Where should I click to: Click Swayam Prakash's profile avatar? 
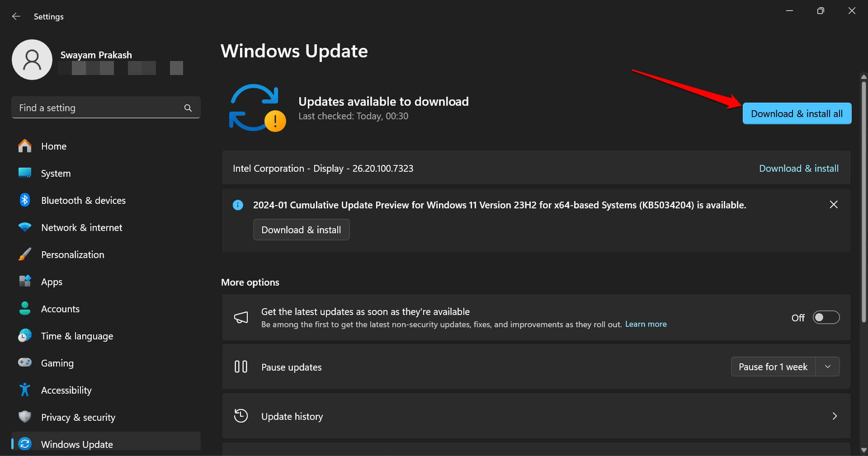(x=32, y=59)
